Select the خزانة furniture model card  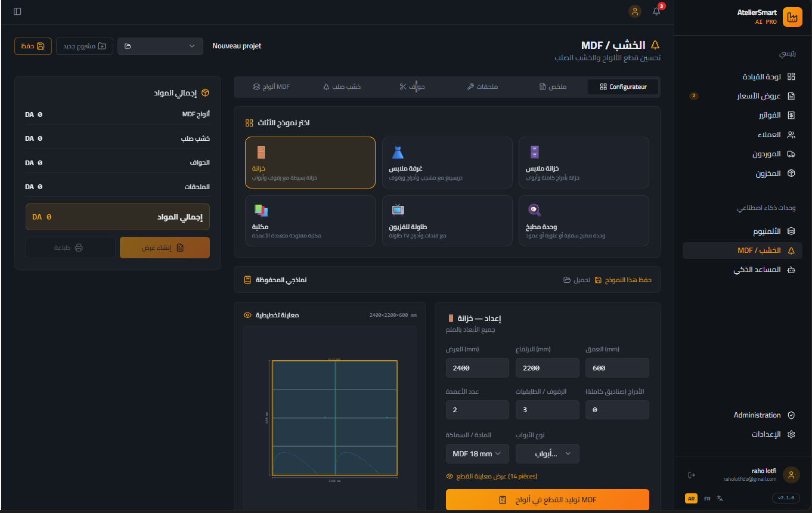click(x=310, y=162)
